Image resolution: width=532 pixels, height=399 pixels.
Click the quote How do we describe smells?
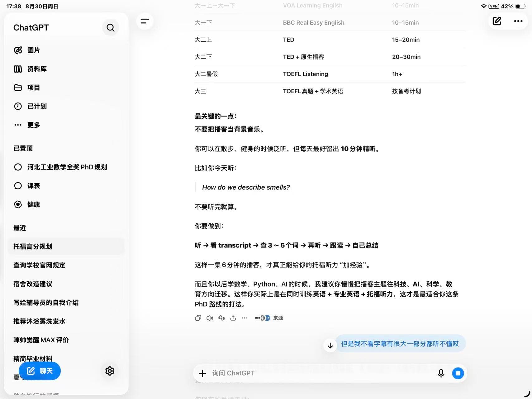coord(246,187)
